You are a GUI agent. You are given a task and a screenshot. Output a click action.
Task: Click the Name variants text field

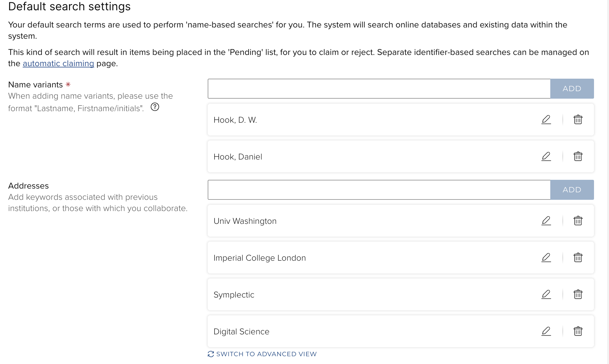point(379,89)
